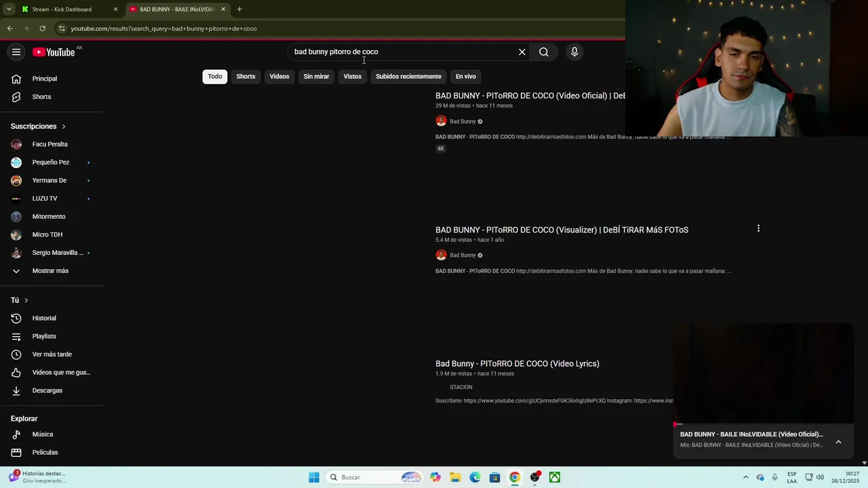Click the miniplayer video preview
Image resolution: width=868 pixels, height=488 pixels.
pos(764,373)
